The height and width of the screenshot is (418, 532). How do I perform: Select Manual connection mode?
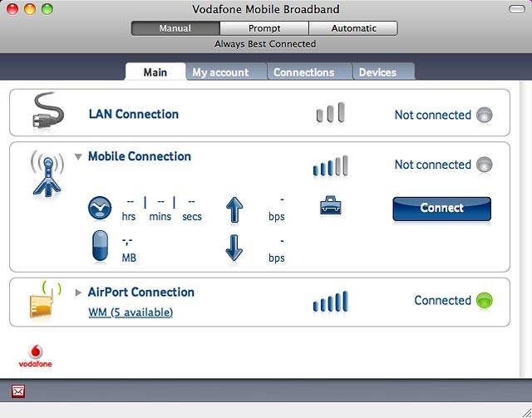[x=175, y=28]
